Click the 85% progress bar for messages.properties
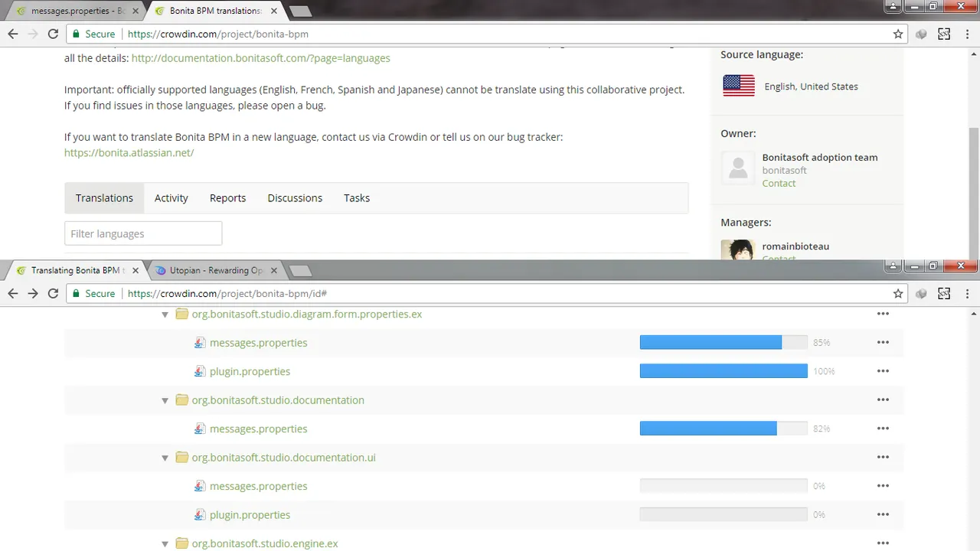Screen dimensions: 980x551 724,343
